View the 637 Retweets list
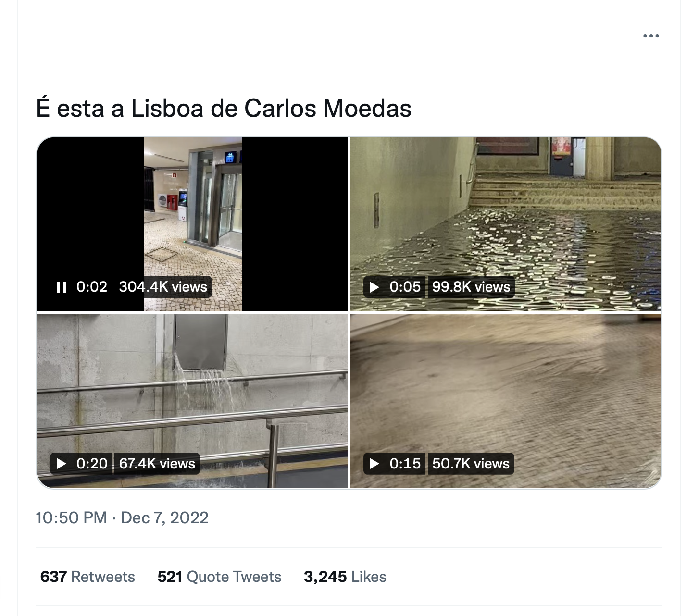 coord(87,577)
